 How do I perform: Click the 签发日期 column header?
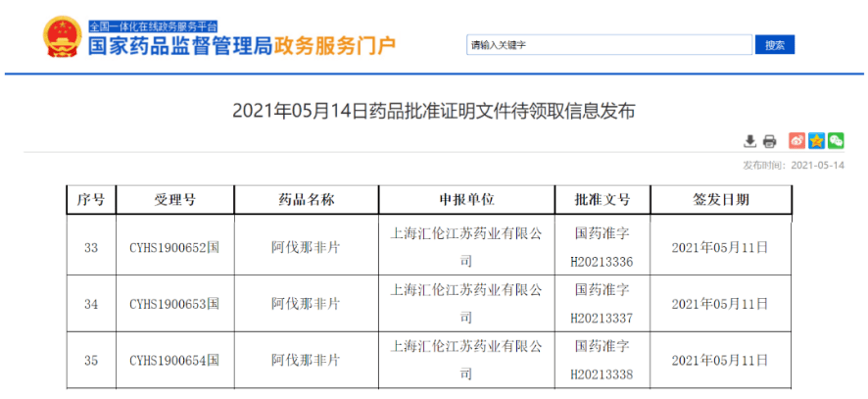[721, 200]
